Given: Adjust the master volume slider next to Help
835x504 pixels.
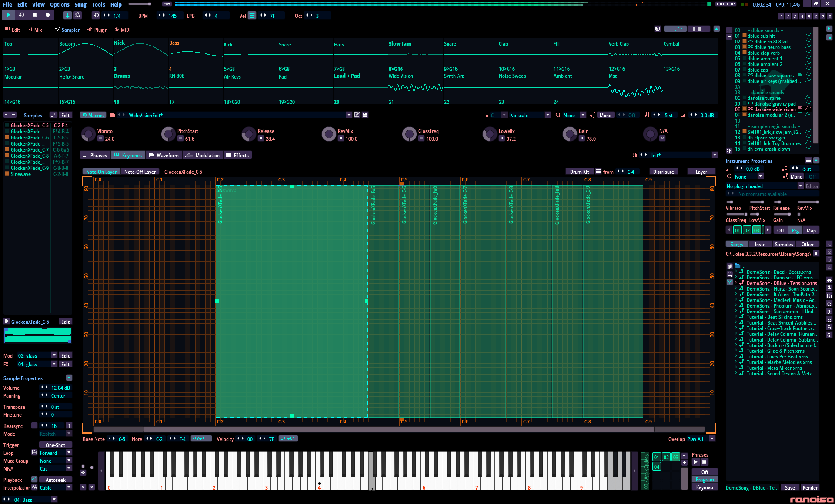Looking at the screenshot, I should (x=140, y=4).
